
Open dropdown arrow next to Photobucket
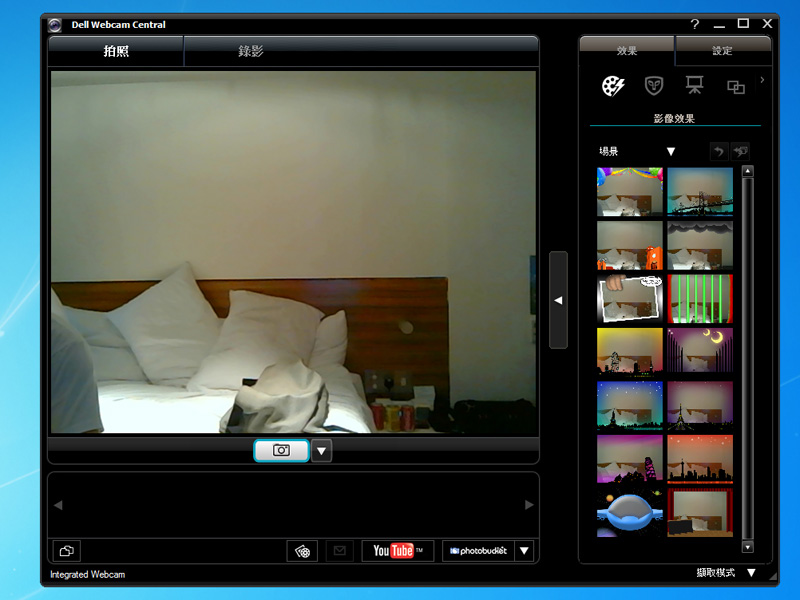(x=525, y=550)
